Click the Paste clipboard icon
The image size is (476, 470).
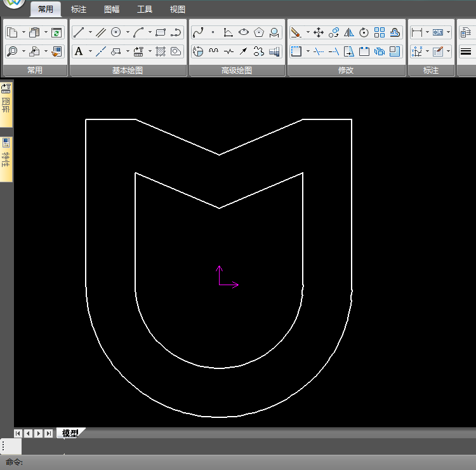click(34, 32)
